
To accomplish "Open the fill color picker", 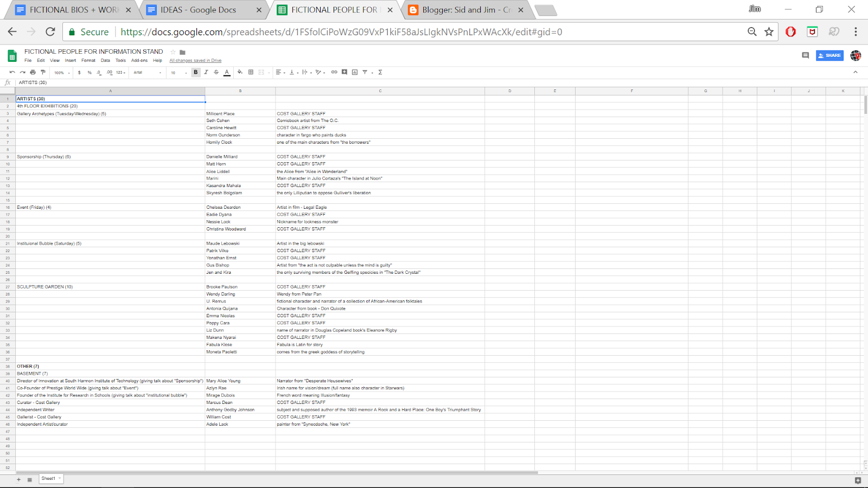I will [240, 72].
